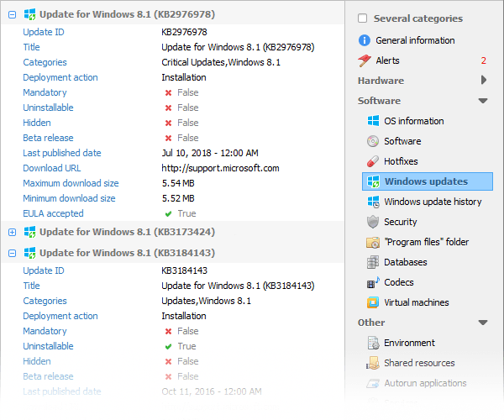The image size is (504, 420).
Task: Open the Alerts flag icon
Action: [x=364, y=60]
